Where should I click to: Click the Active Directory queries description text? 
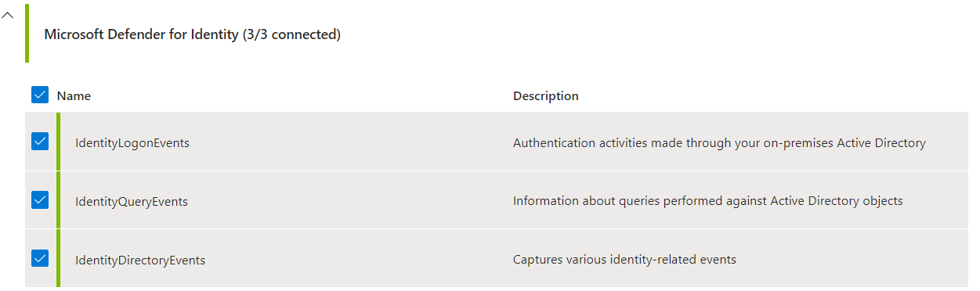coord(708,201)
